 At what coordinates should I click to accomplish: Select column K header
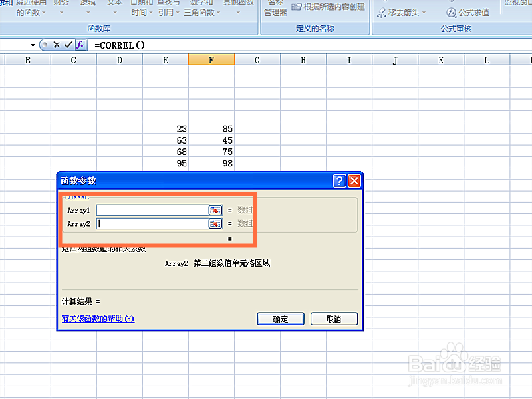click(441, 60)
